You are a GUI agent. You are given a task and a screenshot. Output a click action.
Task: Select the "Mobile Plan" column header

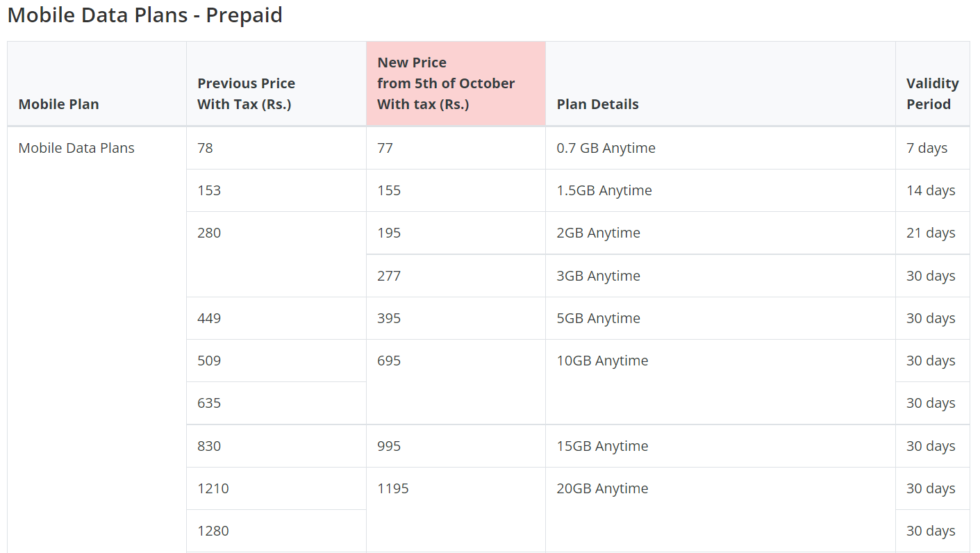[58, 104]
